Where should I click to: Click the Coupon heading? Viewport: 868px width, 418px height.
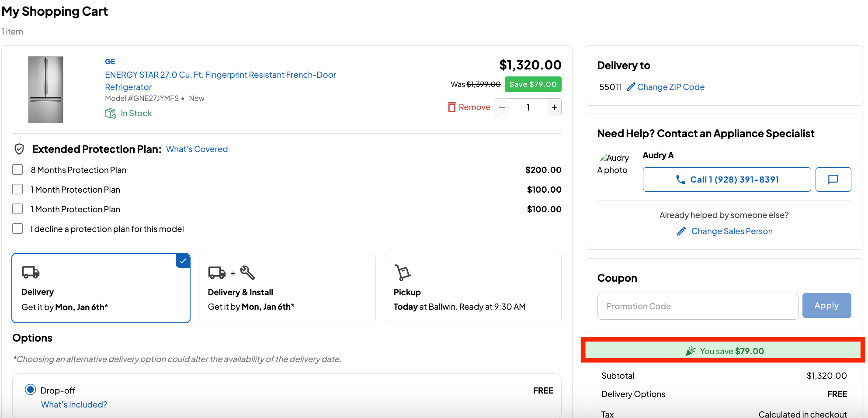[617, 278]
